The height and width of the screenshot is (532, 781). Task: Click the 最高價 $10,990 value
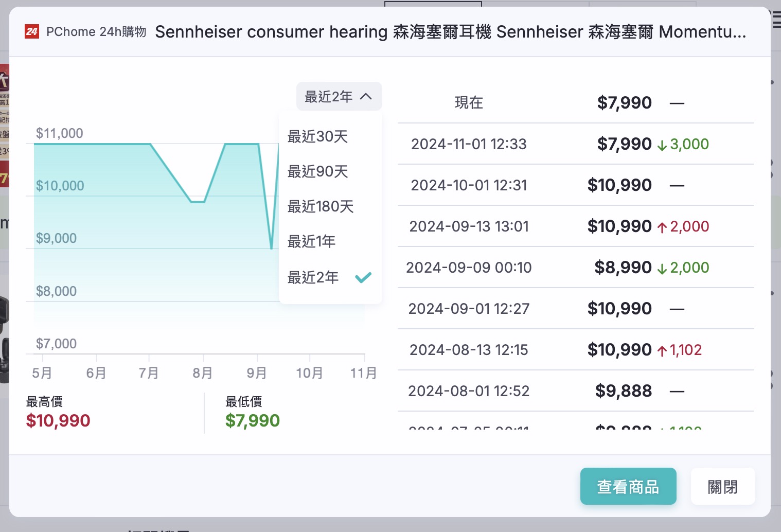(58, 420)
